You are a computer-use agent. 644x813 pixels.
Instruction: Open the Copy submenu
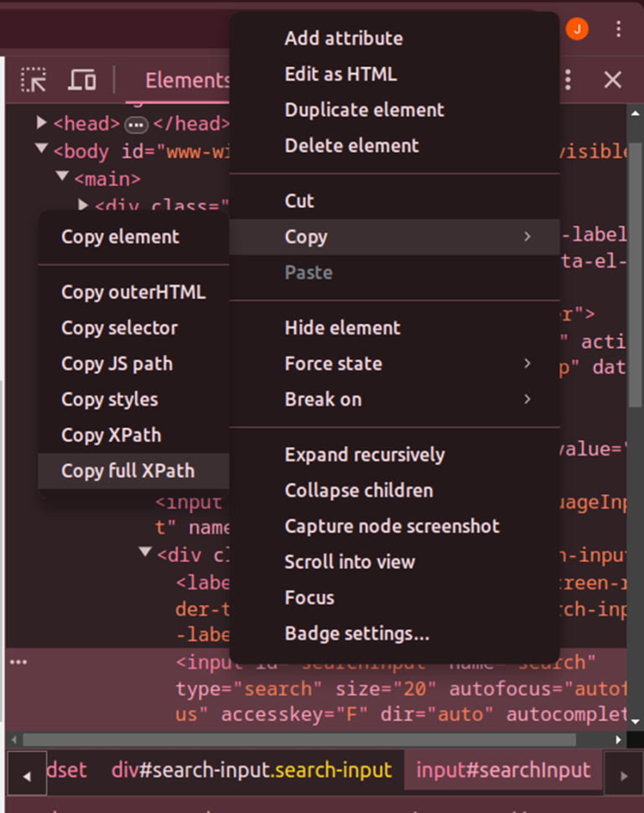point(306,237)
